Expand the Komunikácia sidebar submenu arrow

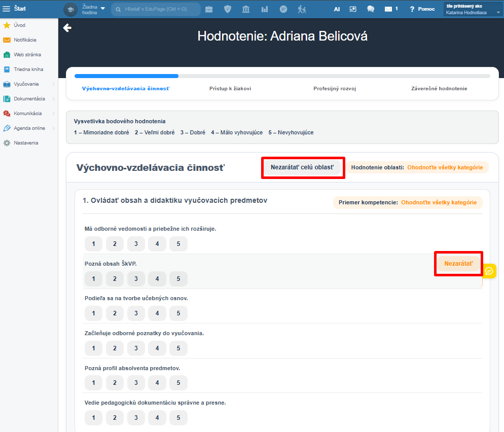54,114
